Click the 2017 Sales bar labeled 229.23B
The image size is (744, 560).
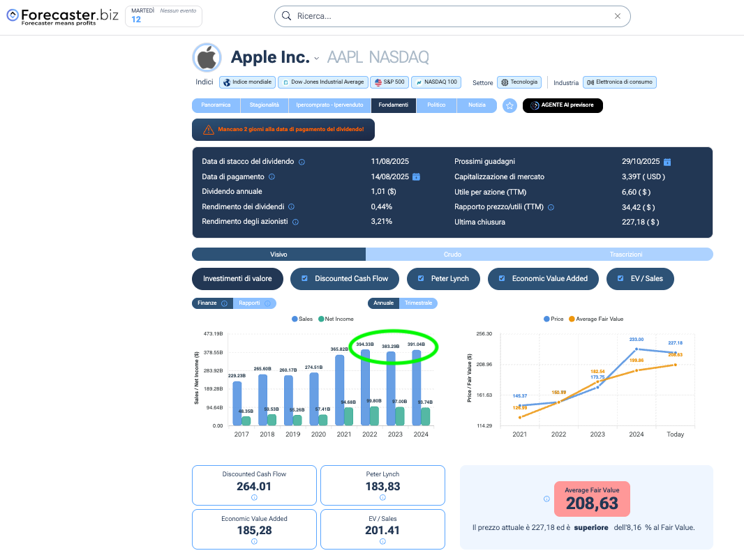237,404
